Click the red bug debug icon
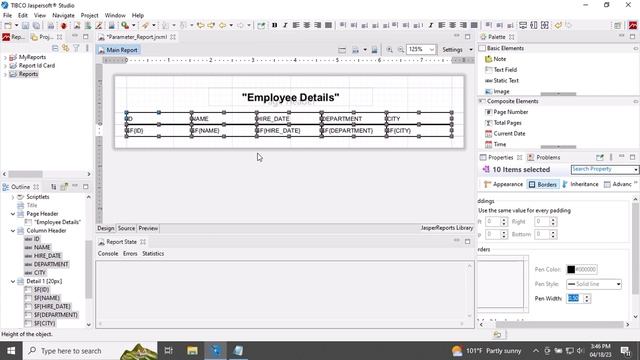The width and height of the screenshot is (640, 360). pyautogui.click(x=64, y=25)
